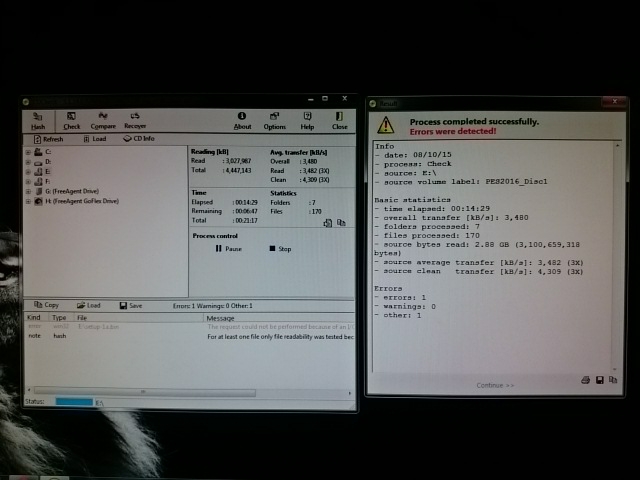Viewport: 640px width, 480px height.
Task: Open the Compare tool
Action: pyautogui.click(x=103, y=120)
